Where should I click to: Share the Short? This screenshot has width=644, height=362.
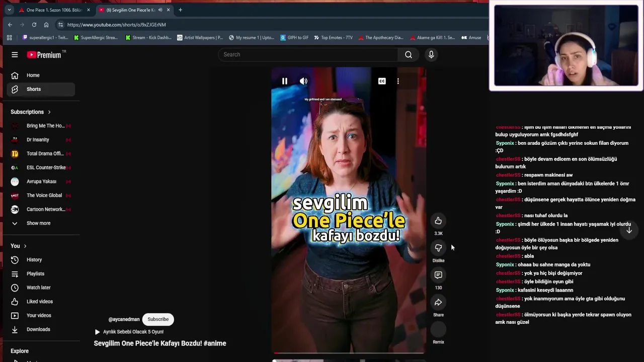pos(438,302)
